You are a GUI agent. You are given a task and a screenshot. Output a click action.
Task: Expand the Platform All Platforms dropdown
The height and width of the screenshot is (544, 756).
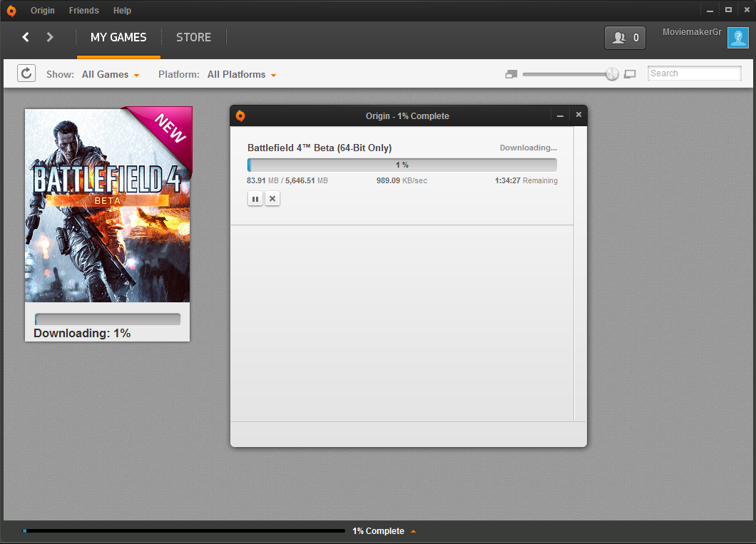242,75
